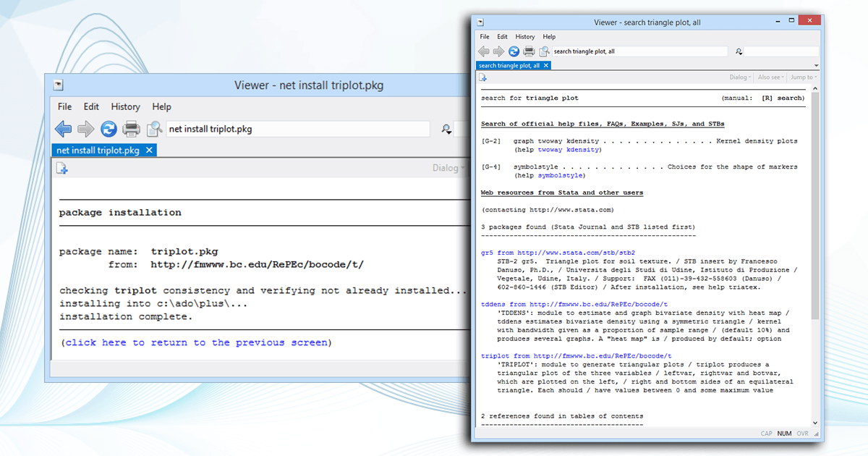Click 'click here to return to the previous screen'
The width and height of the screenshot is (868, 456).
[x=196, y=342]
